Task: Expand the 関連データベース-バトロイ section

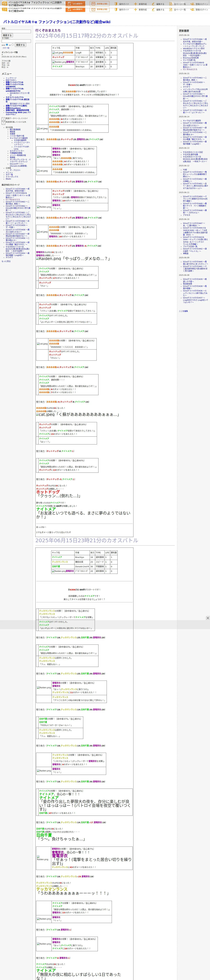Action: (3, 119)
